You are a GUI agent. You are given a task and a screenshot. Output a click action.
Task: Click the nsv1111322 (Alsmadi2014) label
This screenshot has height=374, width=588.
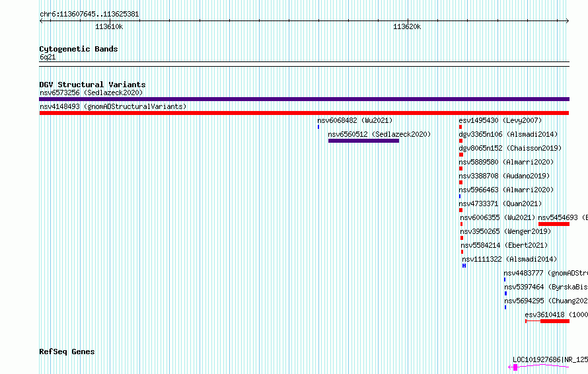point(509,259)
